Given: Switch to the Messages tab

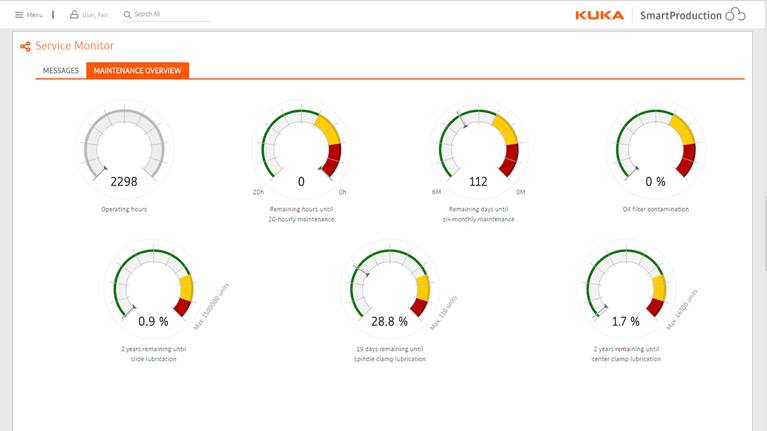Looking at the screenshot, I should click(x=60, y=71).
